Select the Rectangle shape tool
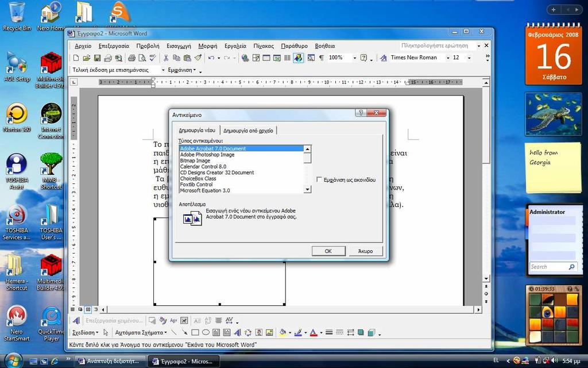Image resolution: width=588 pixels, height=368 pixels. 195,332
